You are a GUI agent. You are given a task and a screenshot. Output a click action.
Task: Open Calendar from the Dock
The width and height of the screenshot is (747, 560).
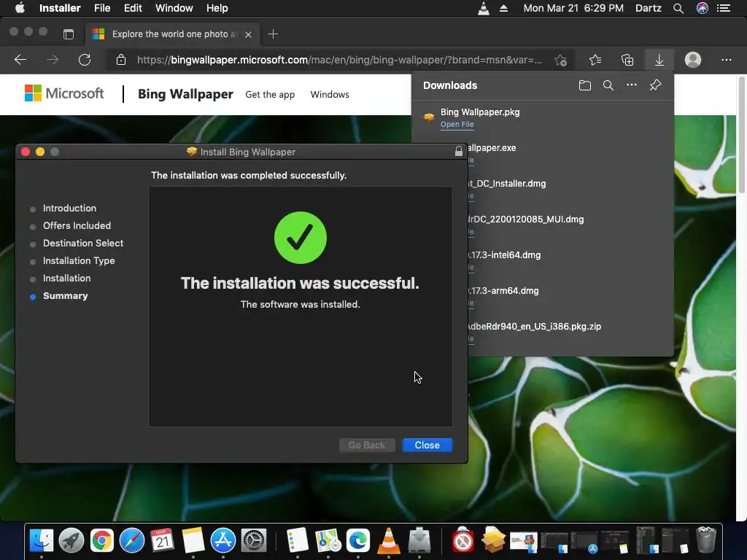(162, 540)
